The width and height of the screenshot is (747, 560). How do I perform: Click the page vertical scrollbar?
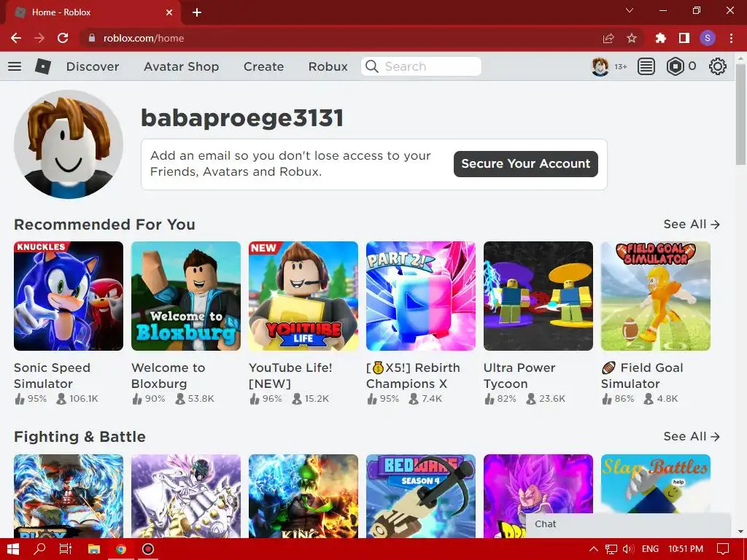tap(740, 114)
